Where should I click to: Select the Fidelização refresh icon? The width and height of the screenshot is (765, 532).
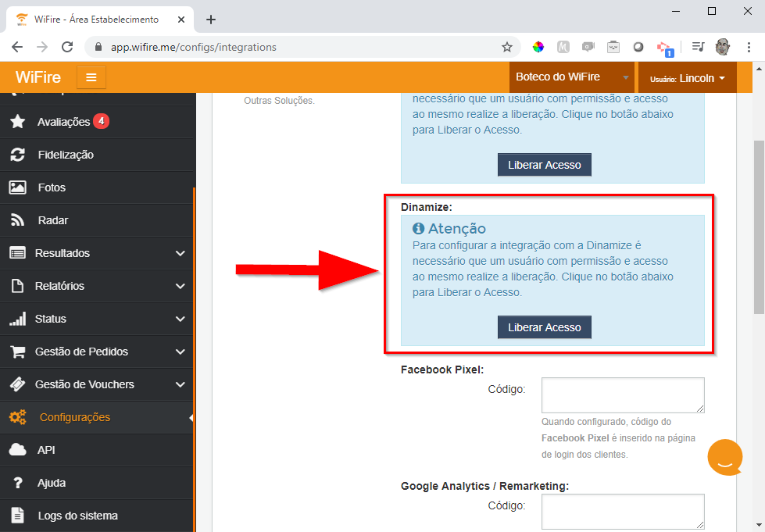pyautogui.click(x=17, y=155)
